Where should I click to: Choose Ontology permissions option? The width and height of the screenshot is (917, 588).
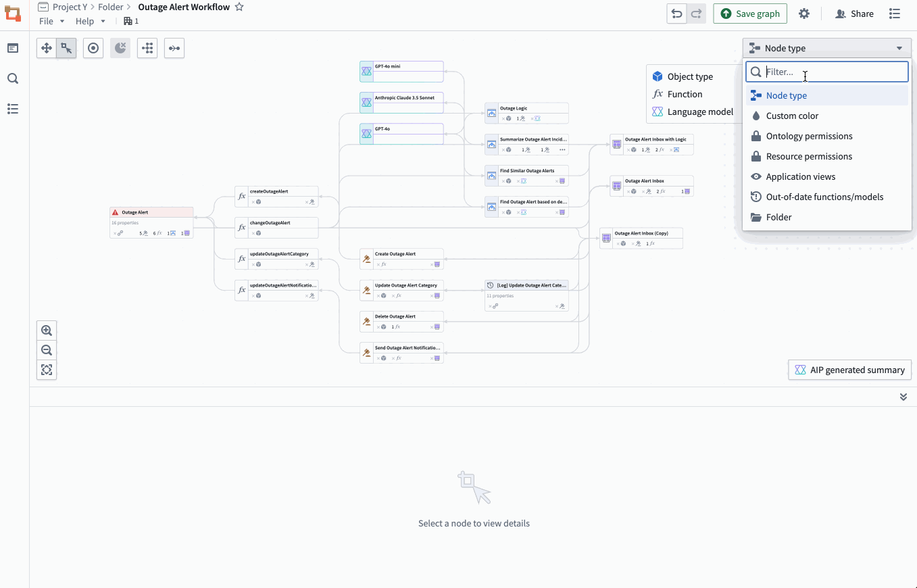827,136
